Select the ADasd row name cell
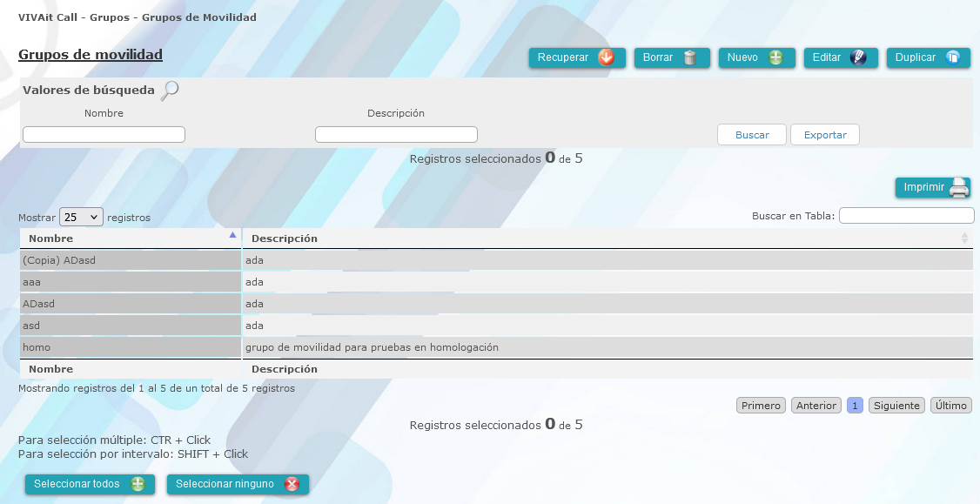Viewport: 980px width, 504px height. click(131, 304)
